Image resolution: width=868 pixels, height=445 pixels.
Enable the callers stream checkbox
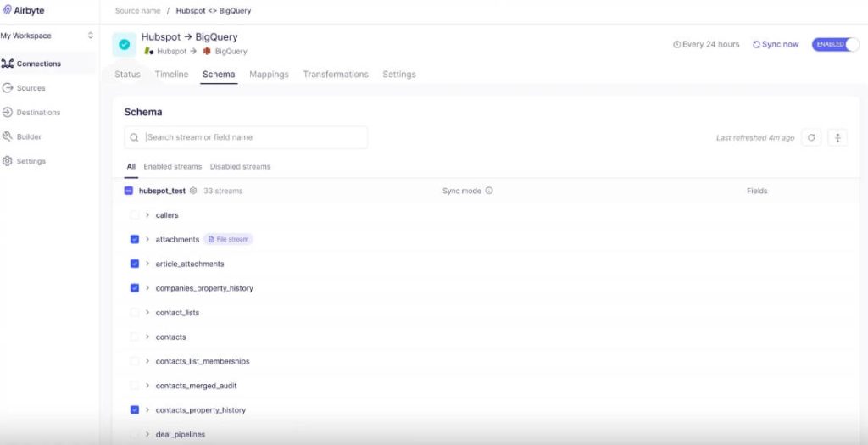click(135, 215)
